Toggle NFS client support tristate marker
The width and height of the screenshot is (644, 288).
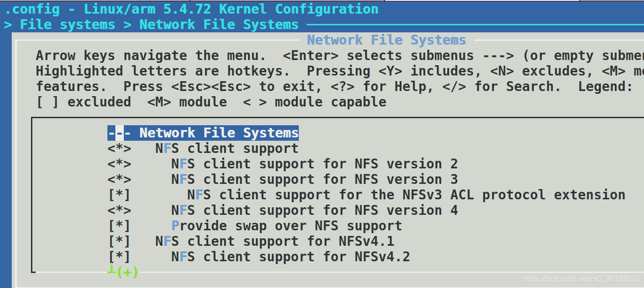[x=119, y=149]
